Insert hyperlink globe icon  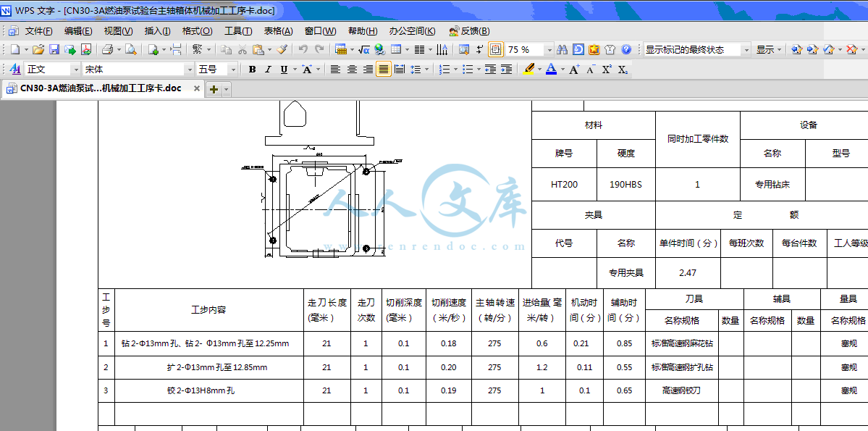[x=380, y=50]
